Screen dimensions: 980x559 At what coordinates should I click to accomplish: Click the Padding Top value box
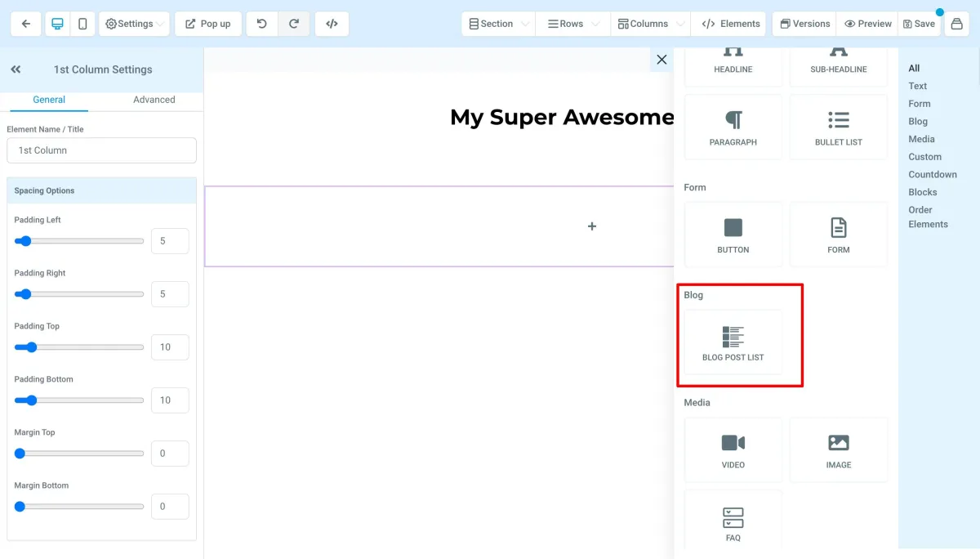tap(170, 347)
